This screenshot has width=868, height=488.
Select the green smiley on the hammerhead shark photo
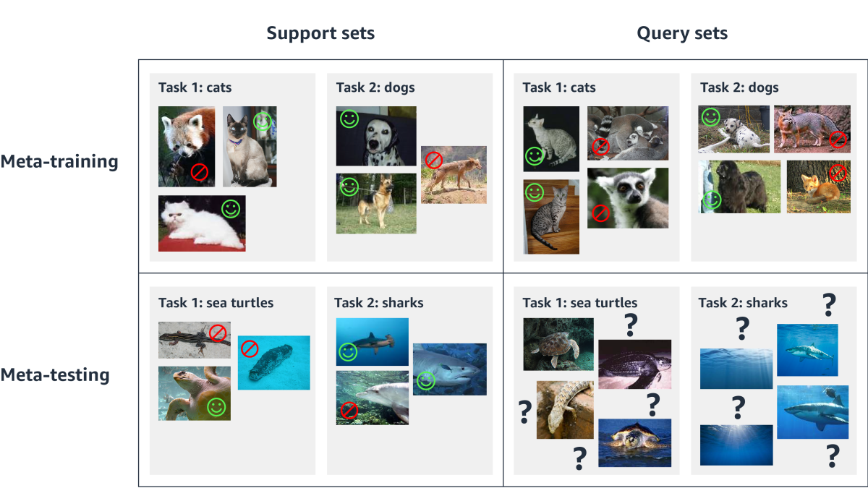tap(349, 352)
